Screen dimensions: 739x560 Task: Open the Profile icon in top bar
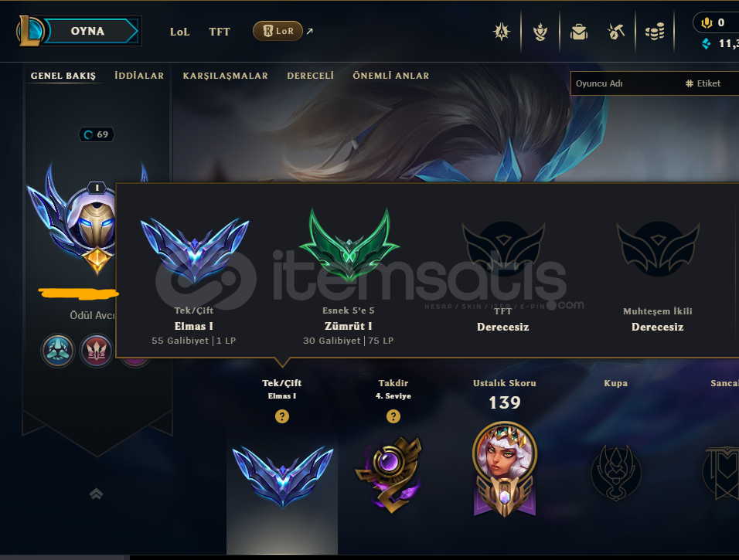(x=540, y=32)
